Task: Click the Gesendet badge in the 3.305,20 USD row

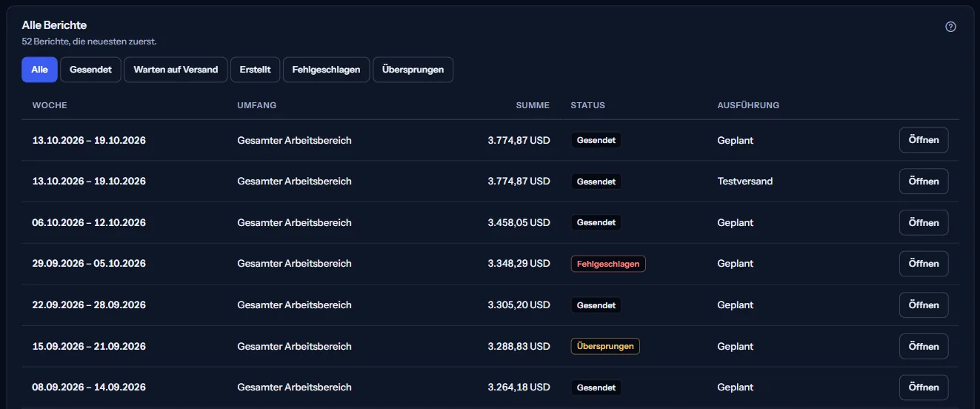Action: coord(596,305)
